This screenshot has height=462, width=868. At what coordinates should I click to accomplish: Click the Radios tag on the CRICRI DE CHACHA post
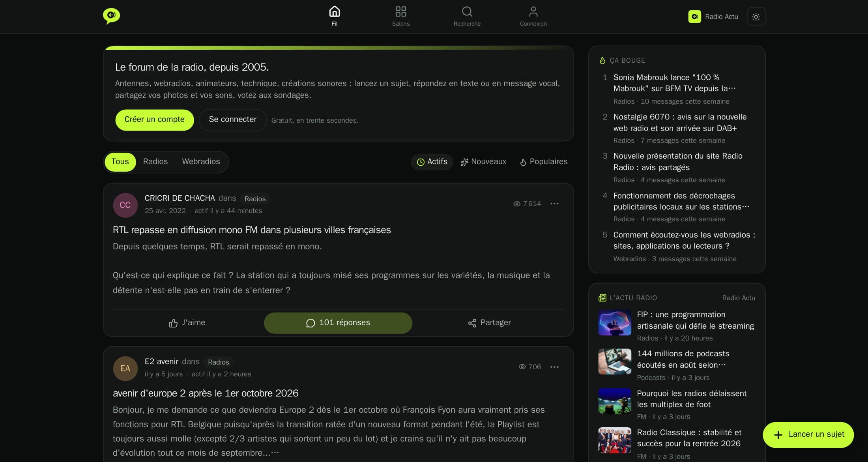tap(255, 199)
